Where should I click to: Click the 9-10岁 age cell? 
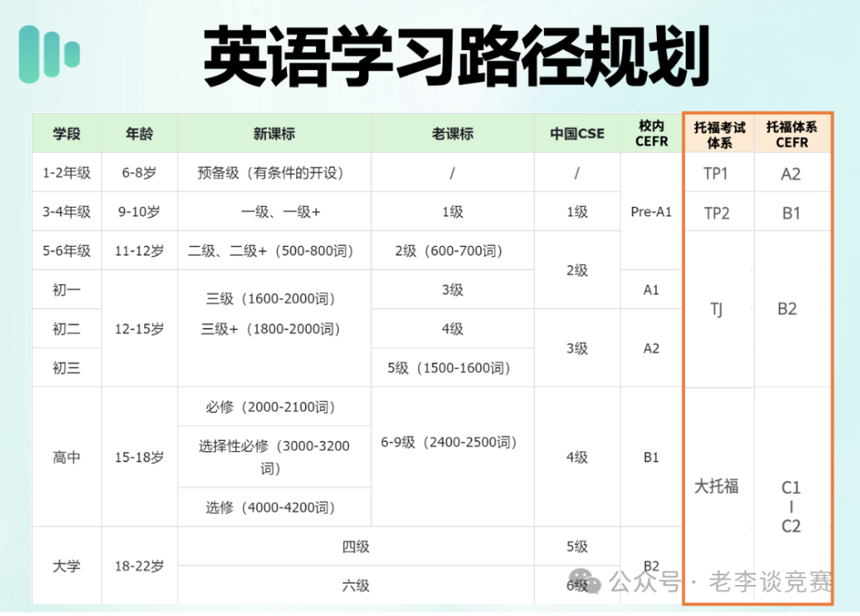point(139,212)
